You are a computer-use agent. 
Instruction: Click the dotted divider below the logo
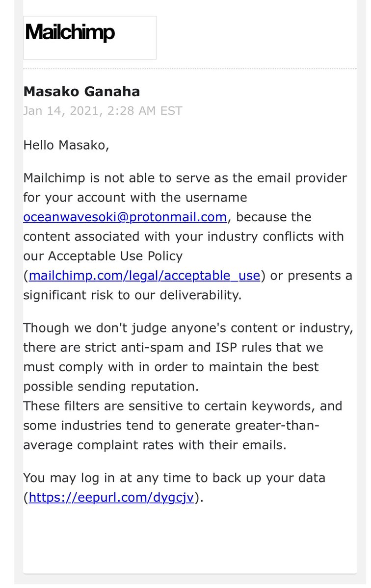(190, 69)
